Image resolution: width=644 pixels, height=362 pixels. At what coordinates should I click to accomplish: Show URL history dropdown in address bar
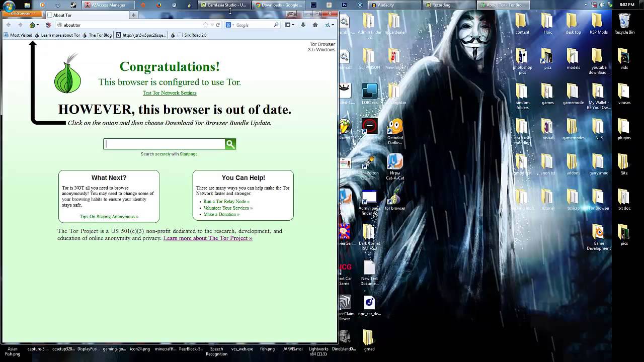[212, 25]
